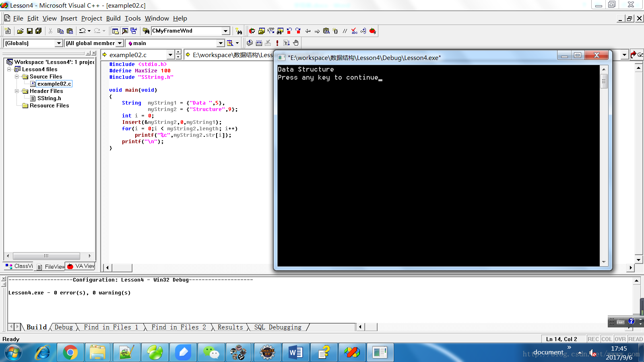Switch to the Debug output tab
The width and height of the screenshot is (644, 362).
coord(64,327)
